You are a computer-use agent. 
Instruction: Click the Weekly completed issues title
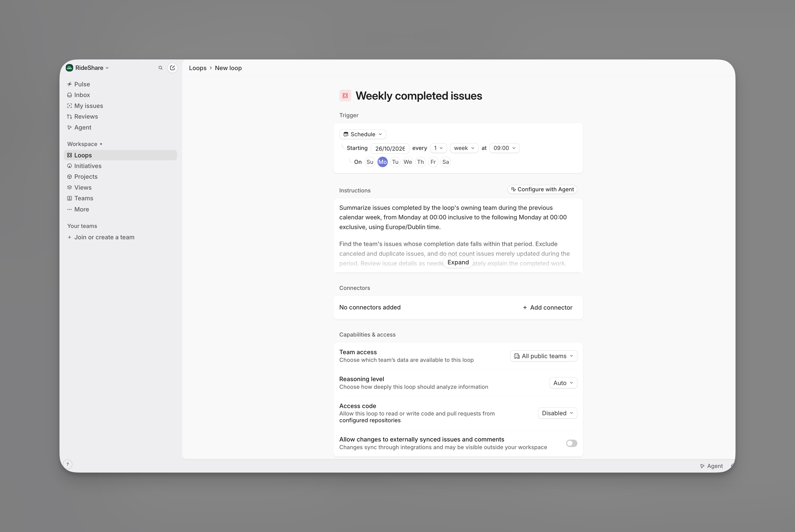[x=419, y=96]
